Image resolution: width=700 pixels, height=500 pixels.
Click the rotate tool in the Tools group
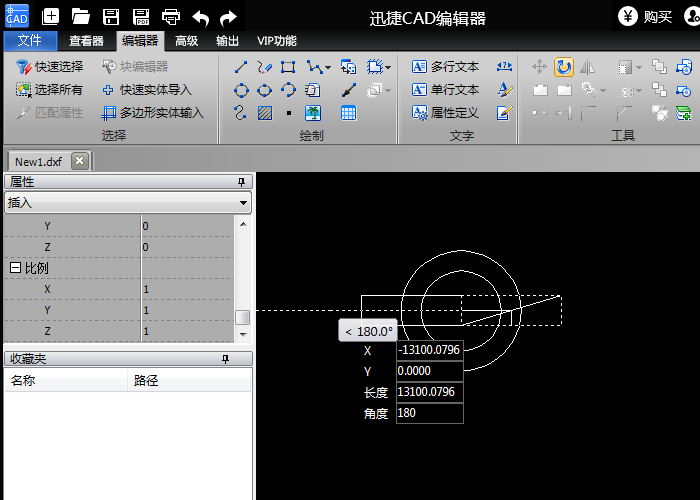[564, 67]
